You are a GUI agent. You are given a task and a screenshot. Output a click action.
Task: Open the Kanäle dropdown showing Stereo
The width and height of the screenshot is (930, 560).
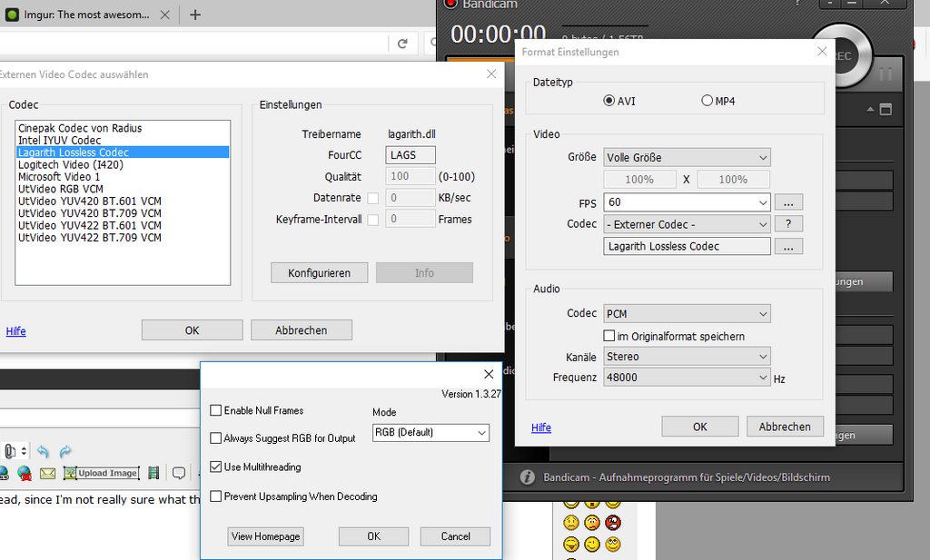[x=687, y=356]
